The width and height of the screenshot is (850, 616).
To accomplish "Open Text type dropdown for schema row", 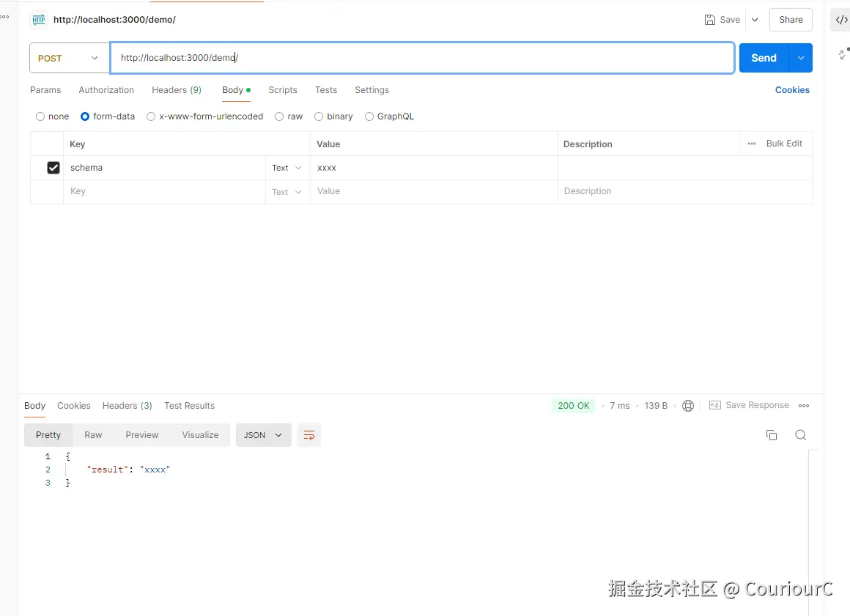I will tap(287, 168).
